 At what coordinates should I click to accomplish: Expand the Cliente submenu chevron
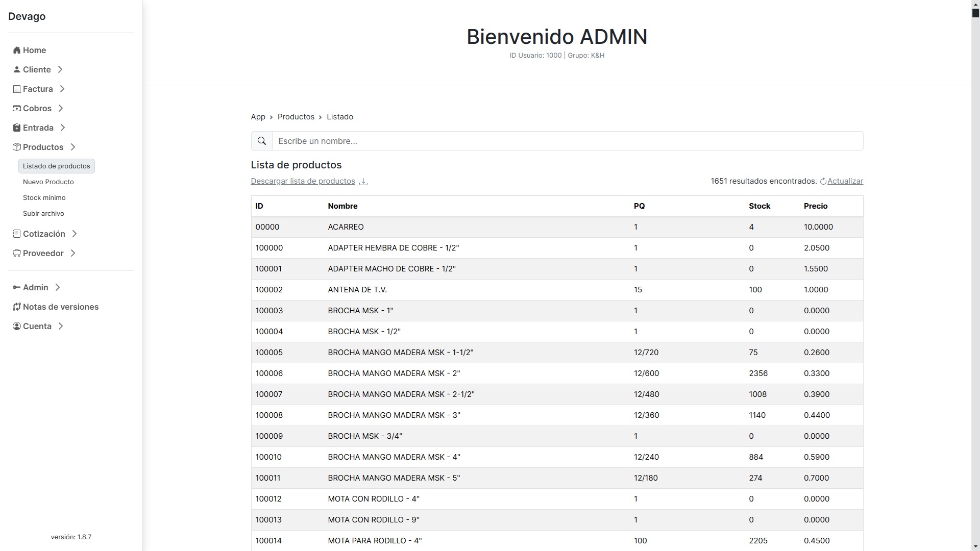[60, 69]
